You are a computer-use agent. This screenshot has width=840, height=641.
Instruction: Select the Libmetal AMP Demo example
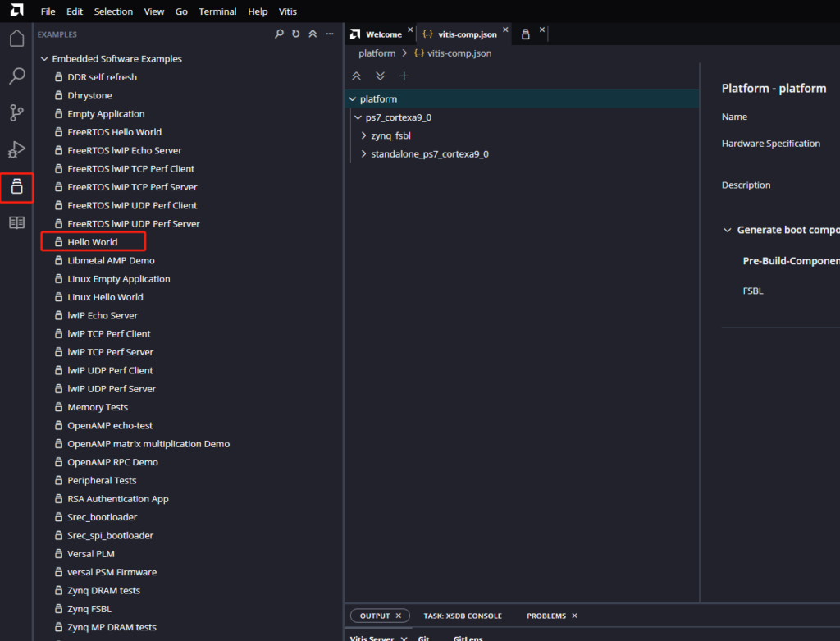(x=111, y=260)
